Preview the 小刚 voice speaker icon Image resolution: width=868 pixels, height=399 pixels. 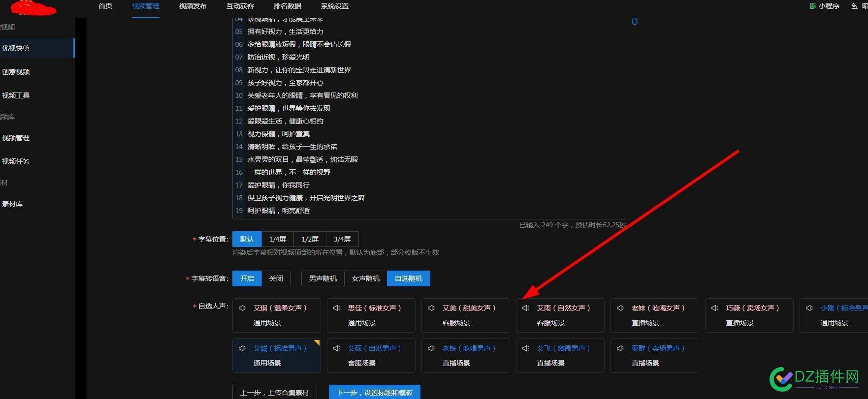[x=809, y=308]
